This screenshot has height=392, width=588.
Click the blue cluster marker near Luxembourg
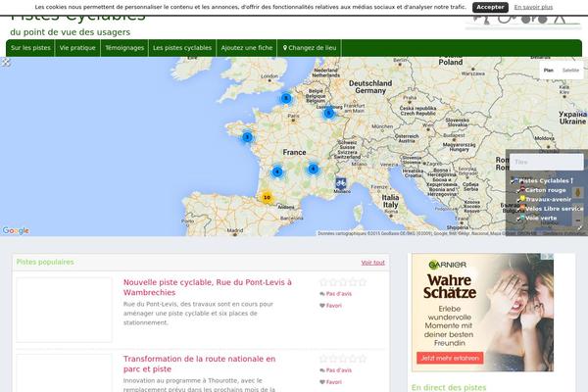point(329,113)
